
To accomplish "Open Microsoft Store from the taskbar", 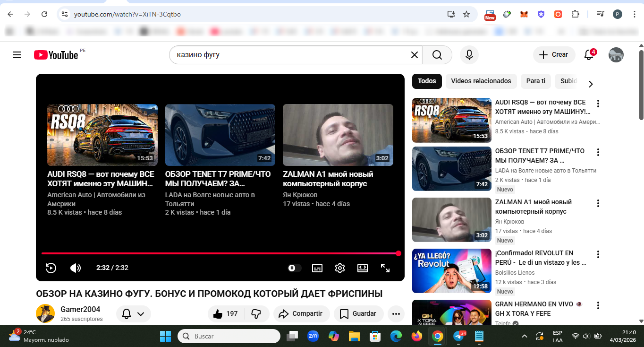I will coord(375,336).
